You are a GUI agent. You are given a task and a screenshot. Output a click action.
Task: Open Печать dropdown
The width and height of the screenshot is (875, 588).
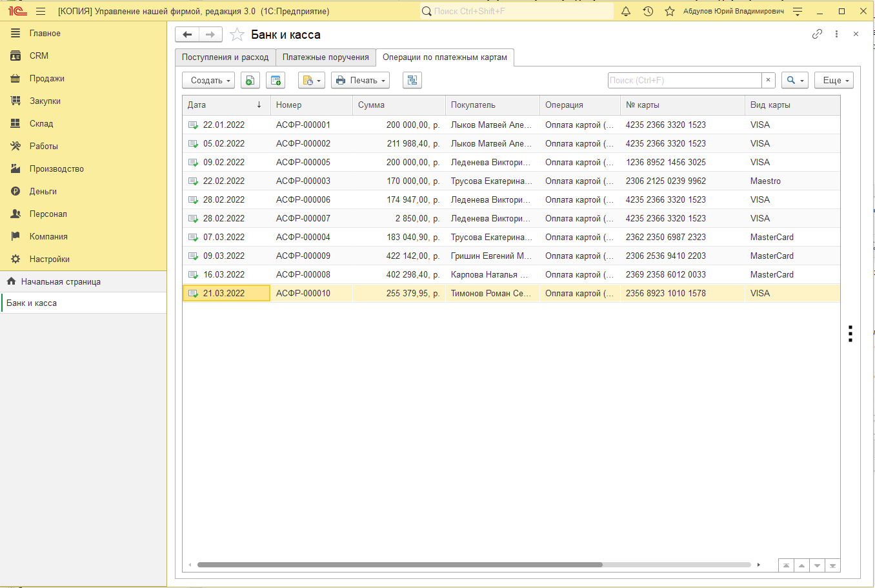coord(360,80)
